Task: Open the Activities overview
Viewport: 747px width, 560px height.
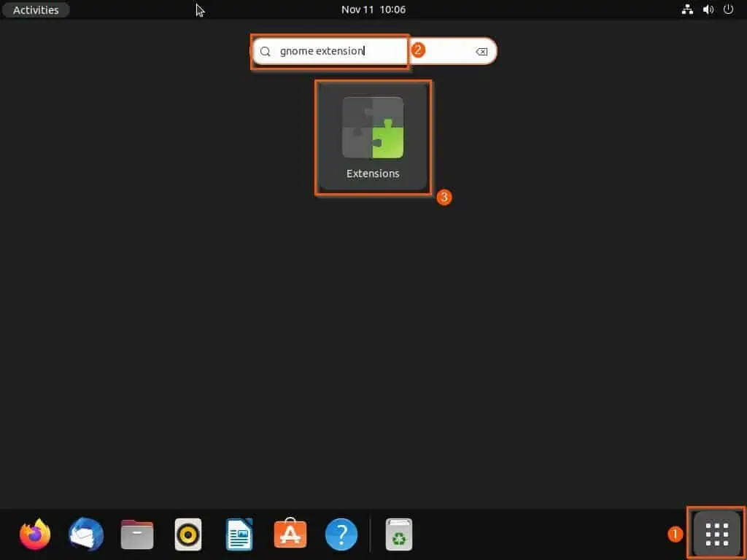Action: tap(35, 9)
